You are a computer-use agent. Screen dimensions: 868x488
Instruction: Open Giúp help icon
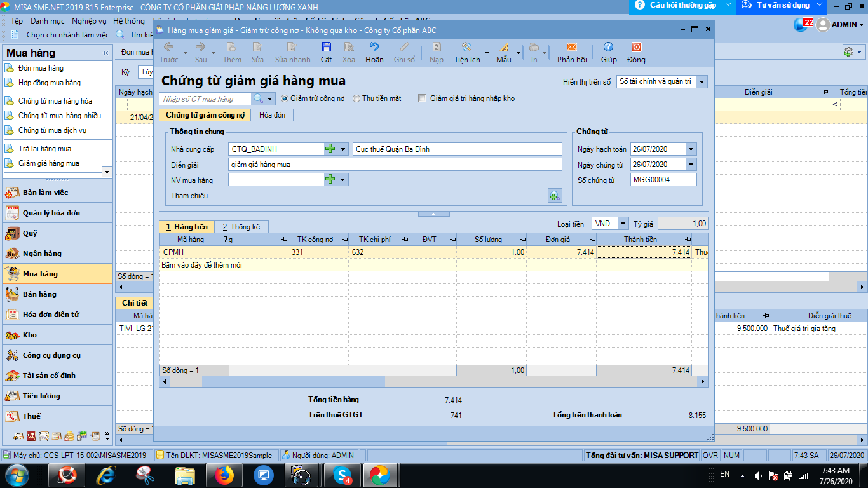click(608, 48)
